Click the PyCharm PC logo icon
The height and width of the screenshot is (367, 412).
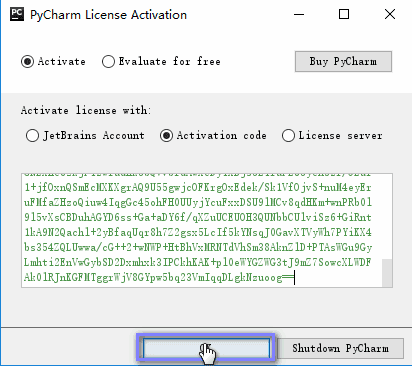tap(17, 14)
